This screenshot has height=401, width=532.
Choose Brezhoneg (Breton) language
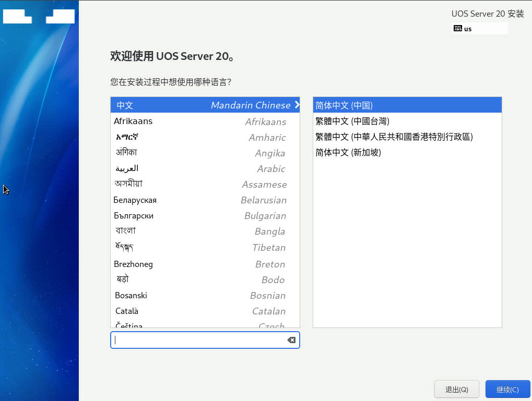click(x=205, y=264)
